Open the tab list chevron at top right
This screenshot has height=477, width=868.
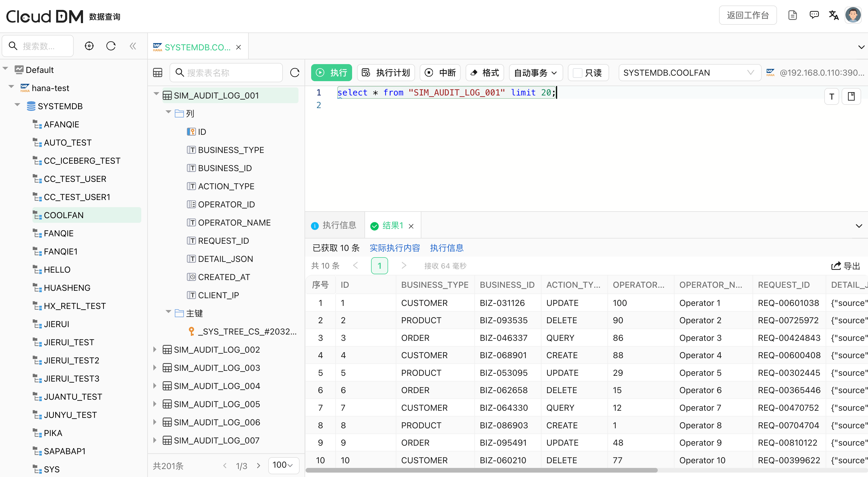861,47
